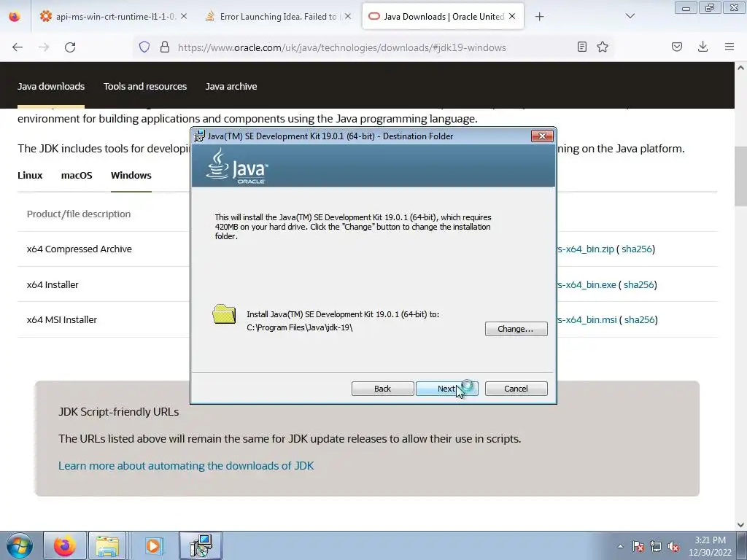
Task: Click the network tray icon
Action: tap(656, 546)
